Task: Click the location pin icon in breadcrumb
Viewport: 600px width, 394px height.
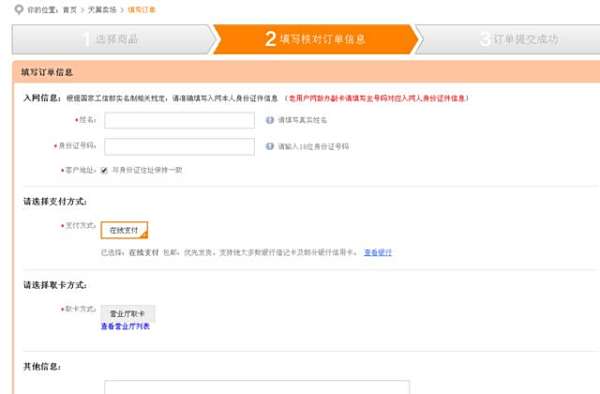Action: (19, 10)
